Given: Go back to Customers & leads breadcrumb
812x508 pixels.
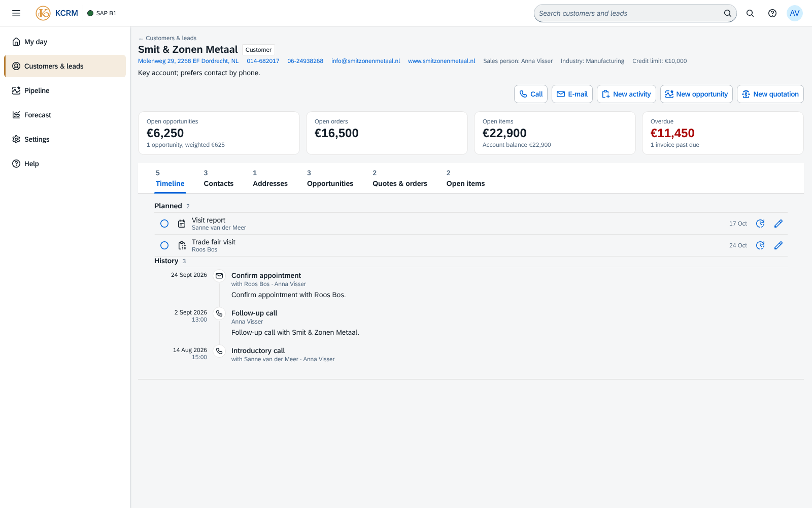Looking at the screenshot, I should click(x=167, y=38).
